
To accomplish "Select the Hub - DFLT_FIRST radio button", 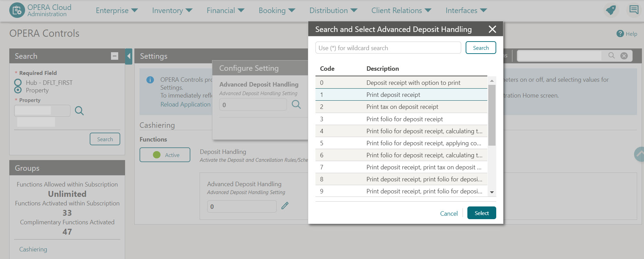I will click(x=18, y=82).
